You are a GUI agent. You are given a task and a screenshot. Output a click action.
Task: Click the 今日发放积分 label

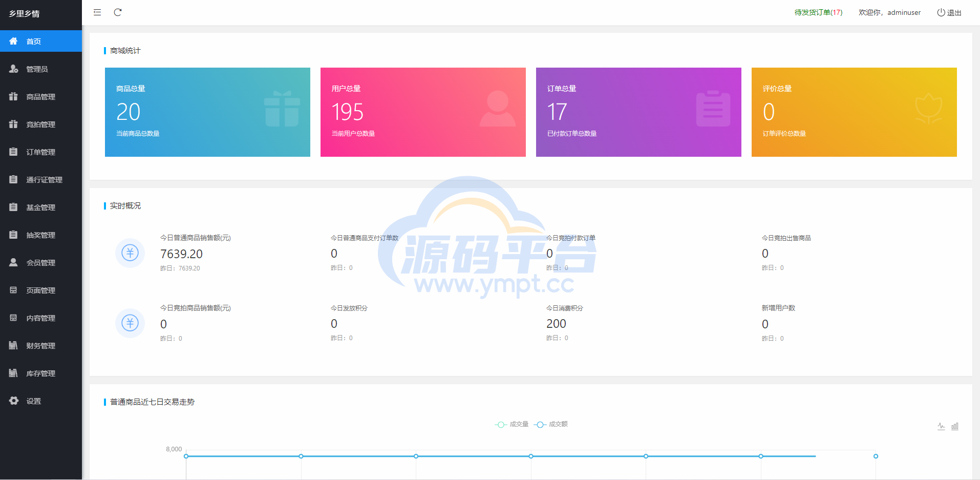(349, 308)
